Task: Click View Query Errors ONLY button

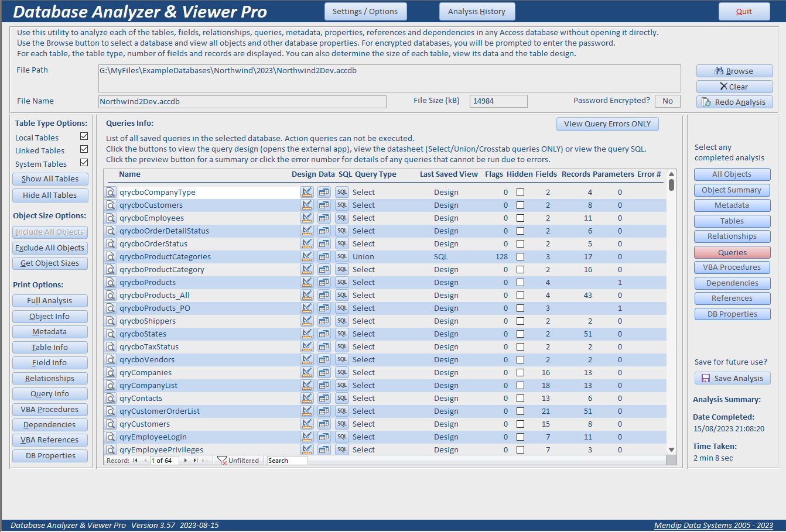Action: click(x=607, y=124)
